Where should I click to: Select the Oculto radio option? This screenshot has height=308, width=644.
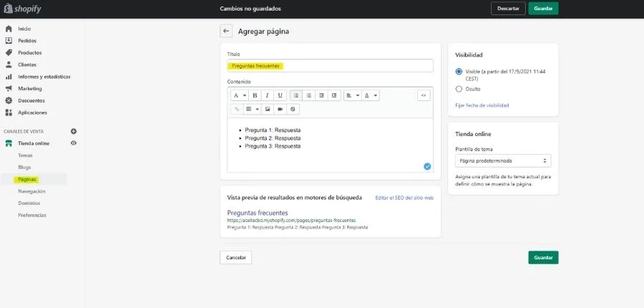click(459, 89)
